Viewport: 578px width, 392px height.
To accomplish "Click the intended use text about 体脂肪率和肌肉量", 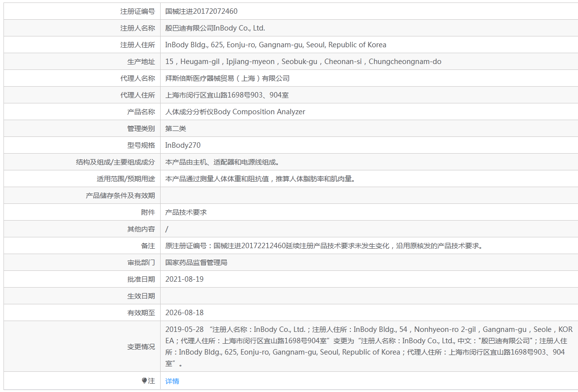I will pos(260,179).
